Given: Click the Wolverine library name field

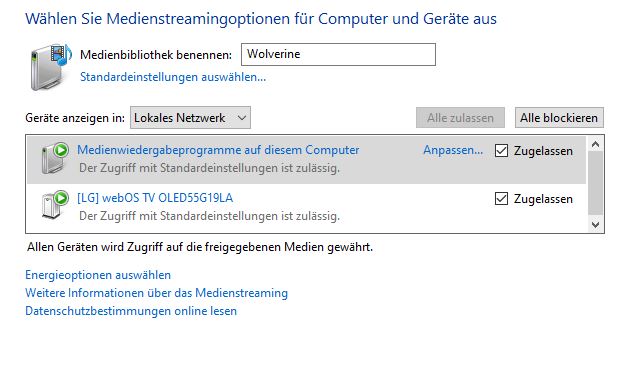Looking at the screenshot, I should tap(338, 55).
